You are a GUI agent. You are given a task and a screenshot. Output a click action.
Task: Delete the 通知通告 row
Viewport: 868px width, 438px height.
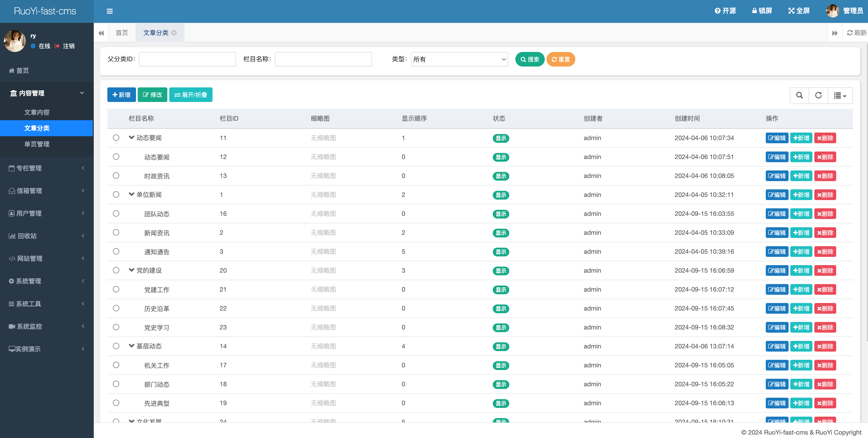pyautogui.click(x=825, y=252)
